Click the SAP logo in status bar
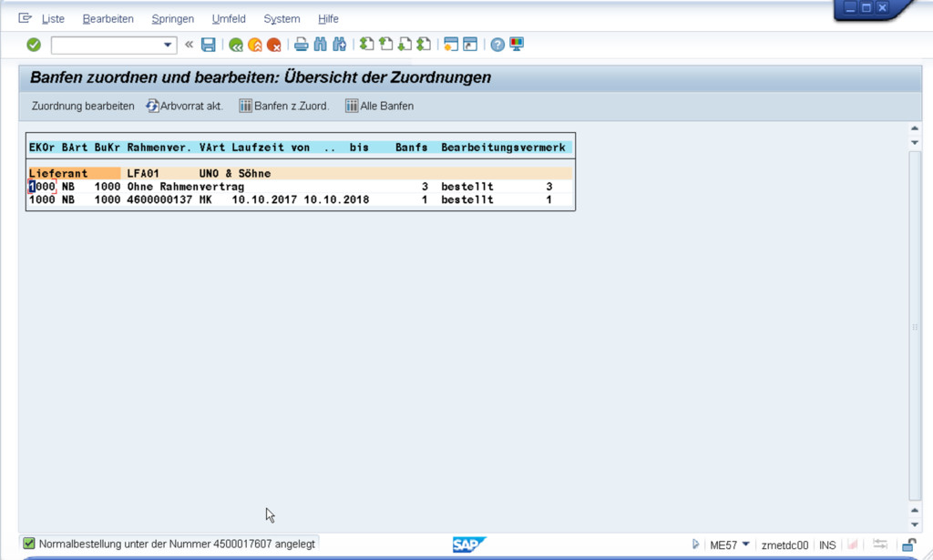933x560 pixels. [x=469, y=544]
